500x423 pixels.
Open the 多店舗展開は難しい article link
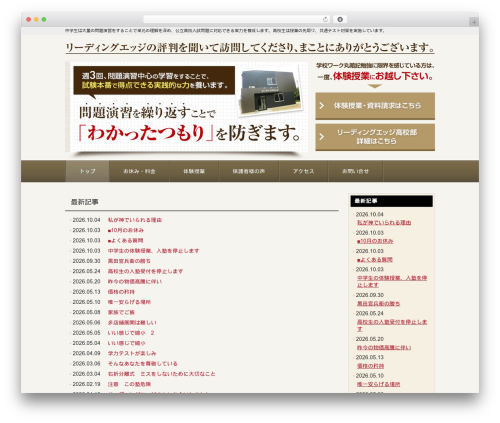tap(132, 323)
